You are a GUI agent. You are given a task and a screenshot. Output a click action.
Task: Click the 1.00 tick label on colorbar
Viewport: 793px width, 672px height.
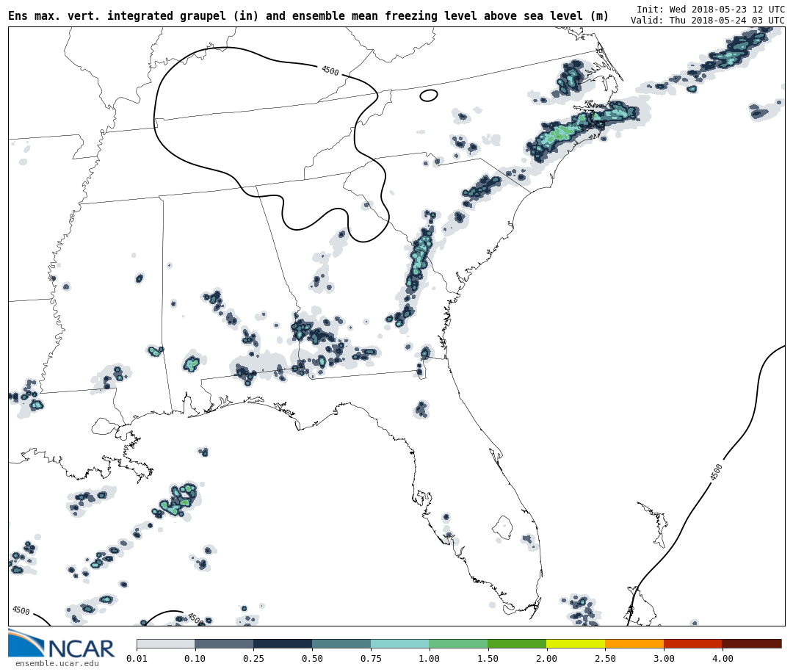click(x=429, y=659)
